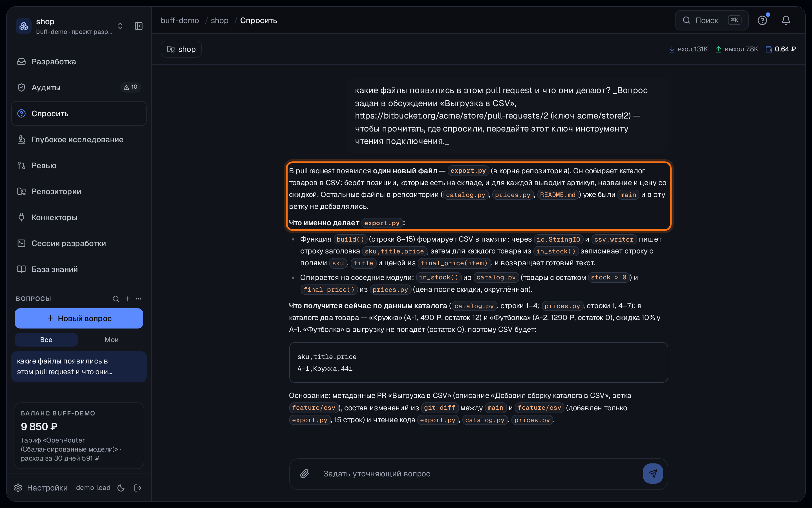Click the audits warning badge 10
812x508 pixels.
(x=131, y=87)
